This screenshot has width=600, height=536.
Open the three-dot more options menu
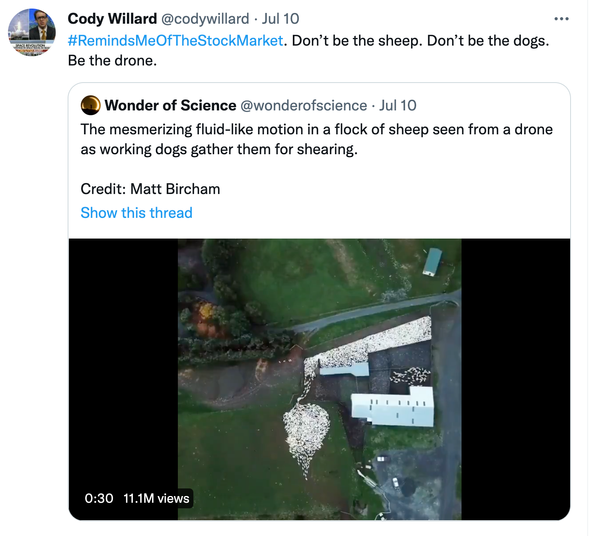pos(561,18)
